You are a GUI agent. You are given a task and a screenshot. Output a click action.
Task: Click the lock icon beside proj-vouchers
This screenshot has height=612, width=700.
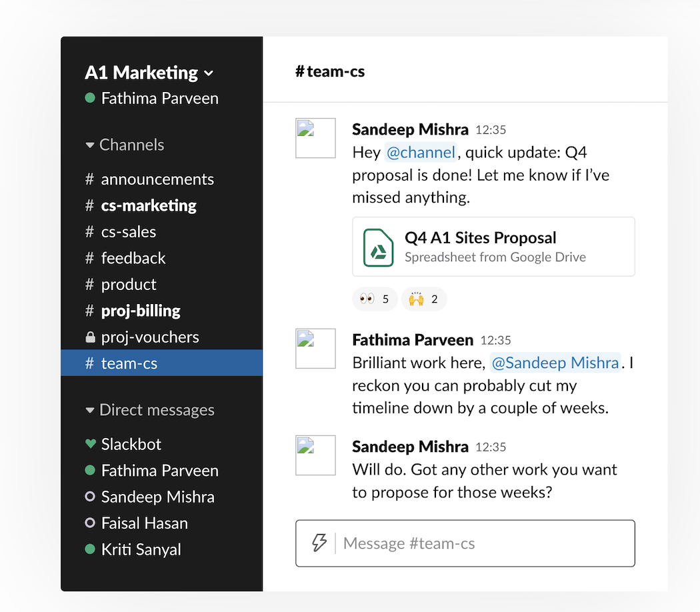[91, 337]
